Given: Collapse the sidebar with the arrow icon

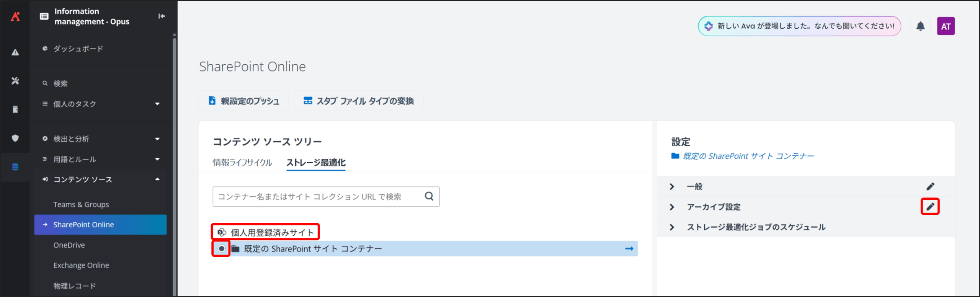Looking at the screenshot, I should click(x=162, y=16).
